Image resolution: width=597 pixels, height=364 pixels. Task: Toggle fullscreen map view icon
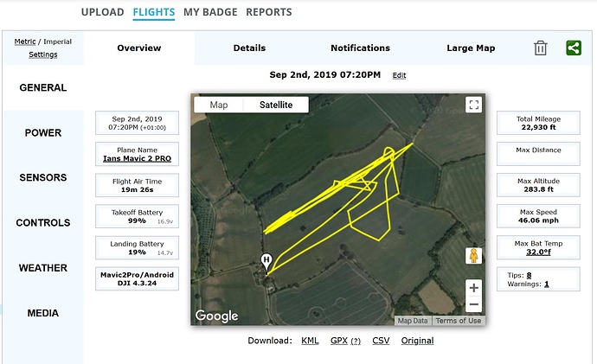(x=473, y=105)
